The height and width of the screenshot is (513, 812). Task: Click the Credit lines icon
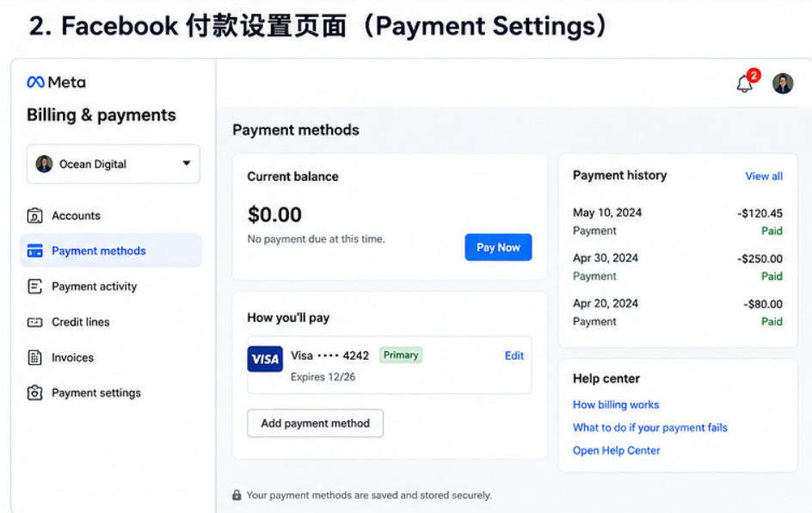tap(34, 322)
